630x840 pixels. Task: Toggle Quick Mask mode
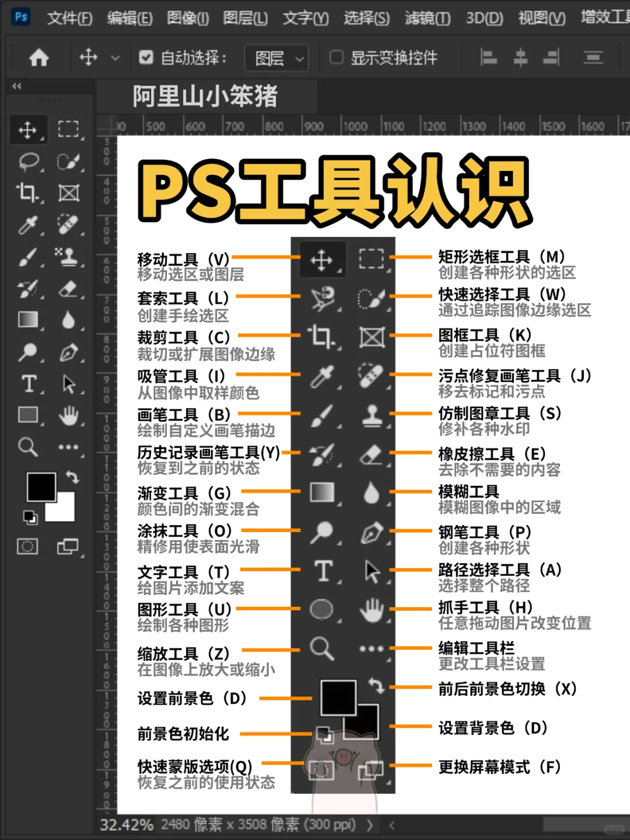(27, 547)
